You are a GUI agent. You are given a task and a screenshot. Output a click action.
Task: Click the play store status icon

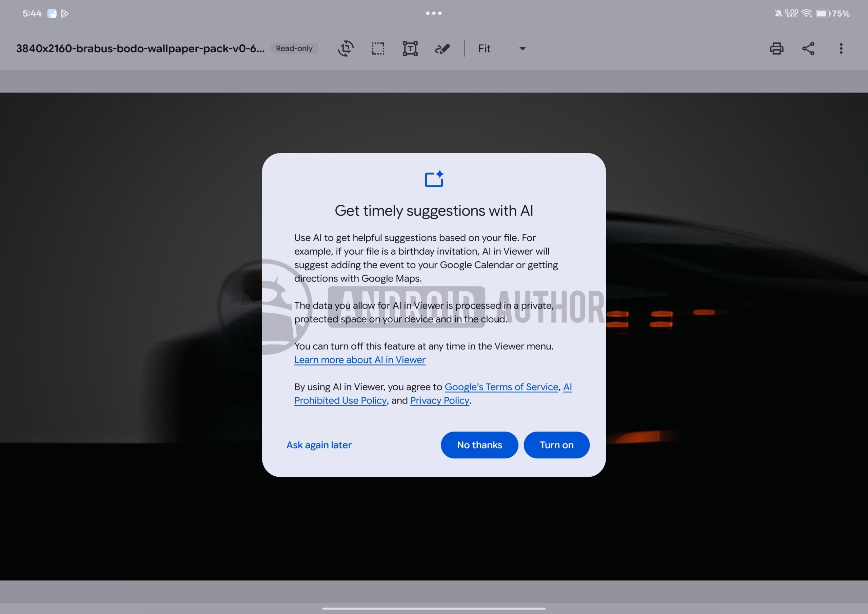point(65,14)
